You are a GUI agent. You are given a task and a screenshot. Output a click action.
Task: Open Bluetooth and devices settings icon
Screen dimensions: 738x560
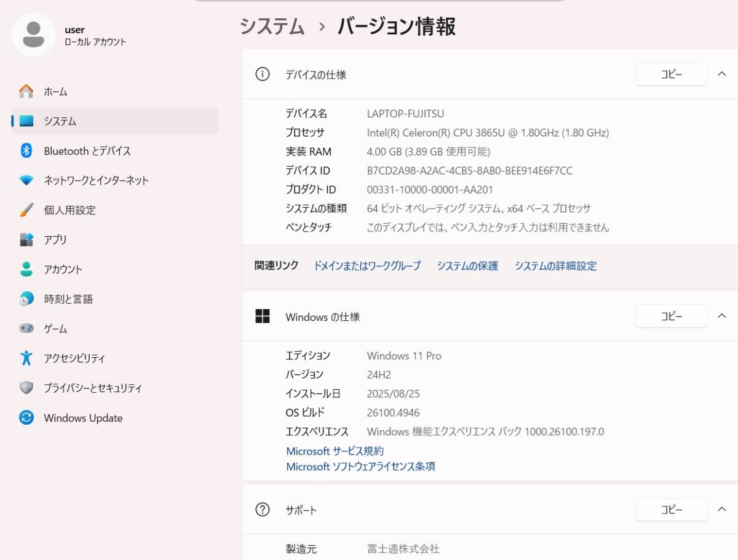click(x=26, y=151)
